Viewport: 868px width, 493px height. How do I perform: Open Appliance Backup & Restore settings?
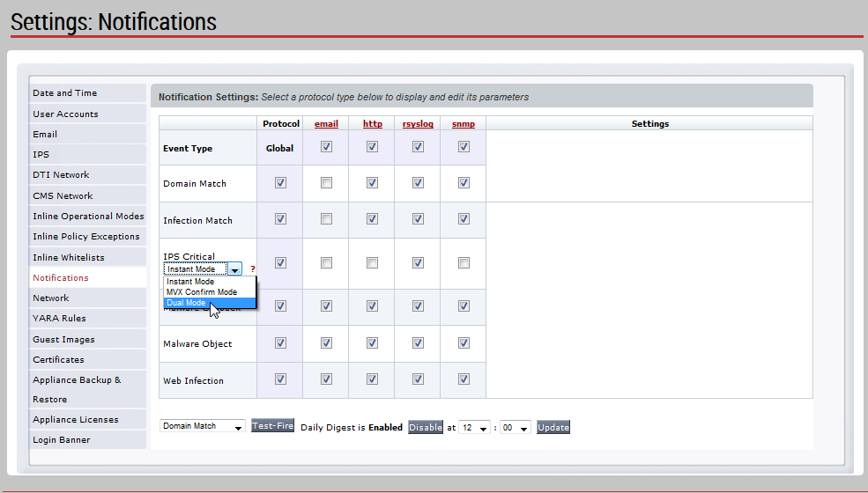[x=87, y=389]
